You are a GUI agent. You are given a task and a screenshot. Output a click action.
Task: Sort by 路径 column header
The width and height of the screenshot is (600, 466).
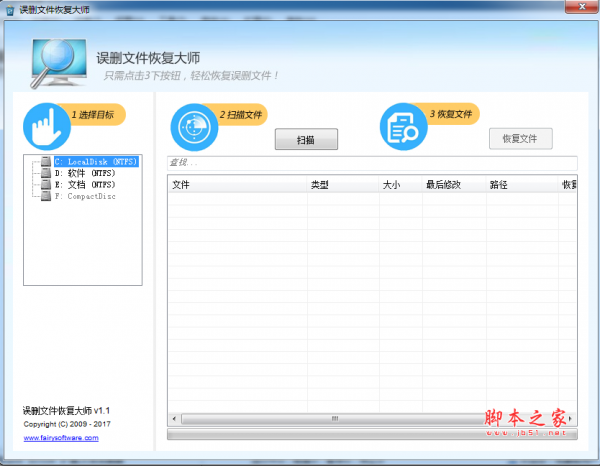click(522, 185)
